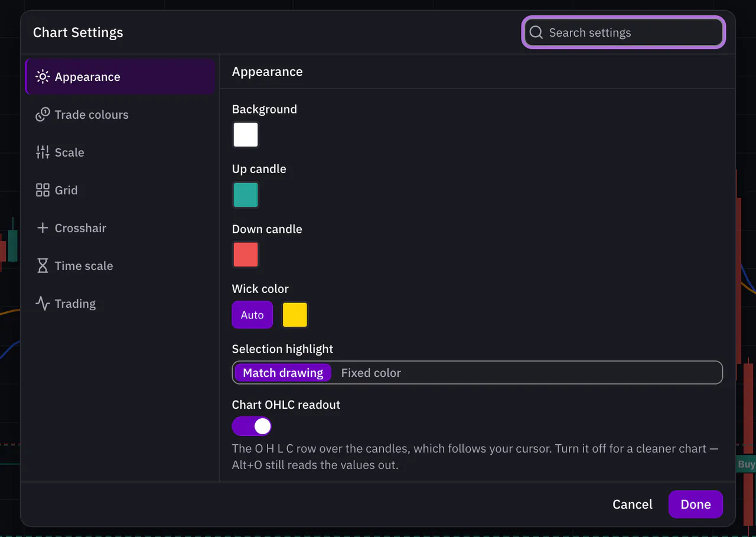Click the Grid squares icon
The height and width of the screenshot is (537, 756).
pos(43,190)
